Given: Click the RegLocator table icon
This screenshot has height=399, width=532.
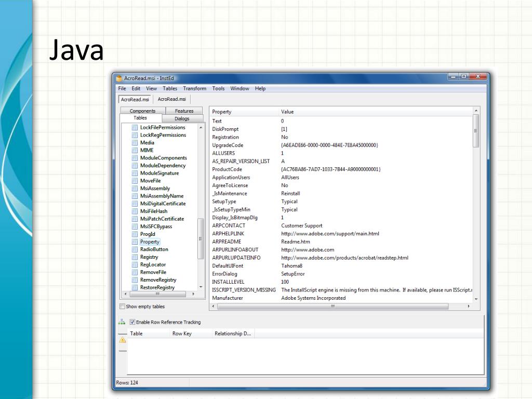Looking at the screenshot, I should pos(135,264).
